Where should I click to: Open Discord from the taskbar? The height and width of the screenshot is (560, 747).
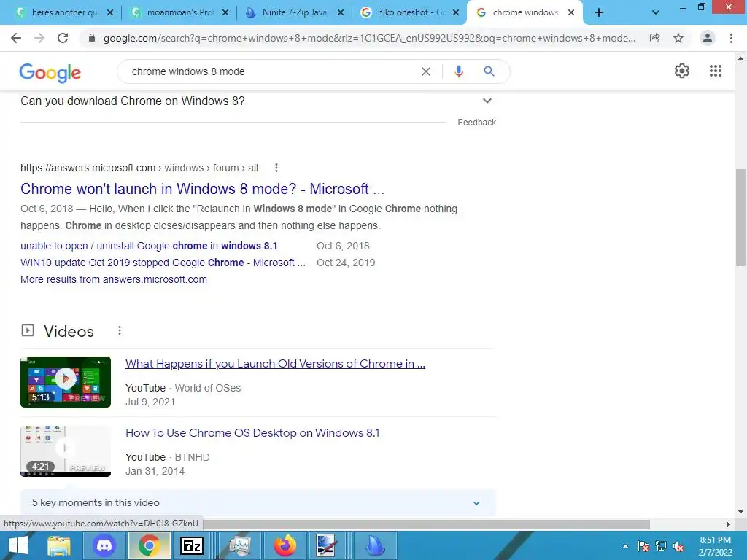[x=104, y=545]
